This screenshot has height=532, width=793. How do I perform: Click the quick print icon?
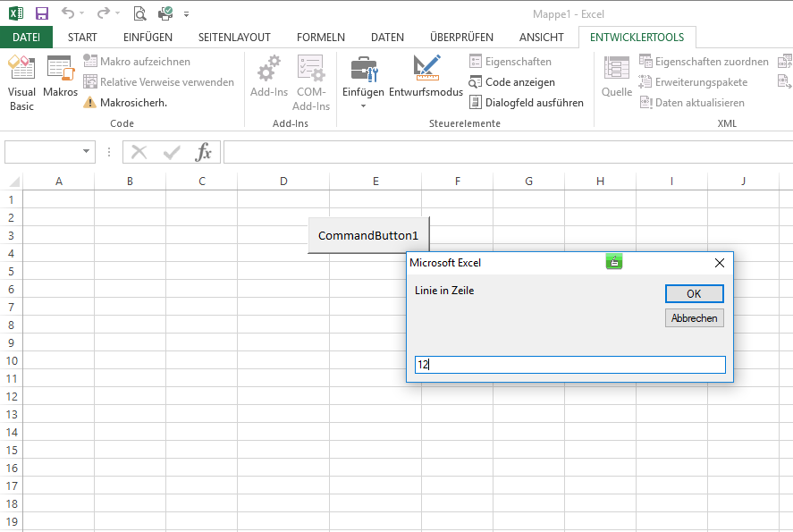[x=165, y=13]
